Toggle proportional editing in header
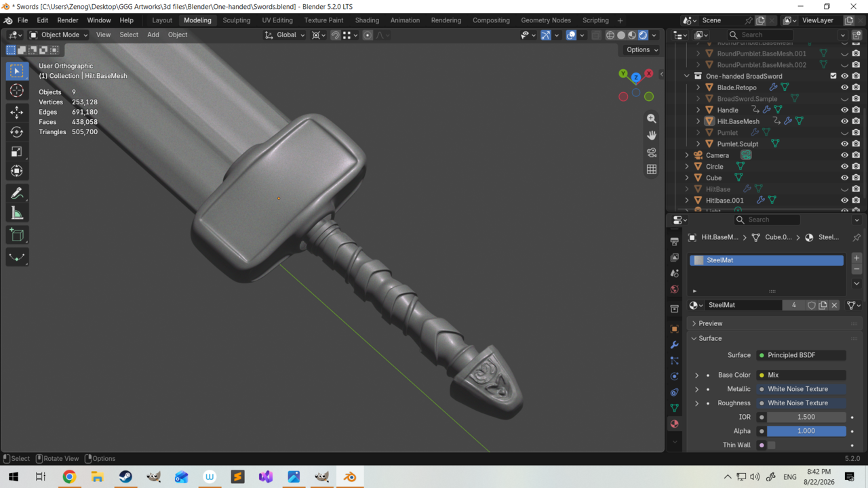 coord(368,35)
